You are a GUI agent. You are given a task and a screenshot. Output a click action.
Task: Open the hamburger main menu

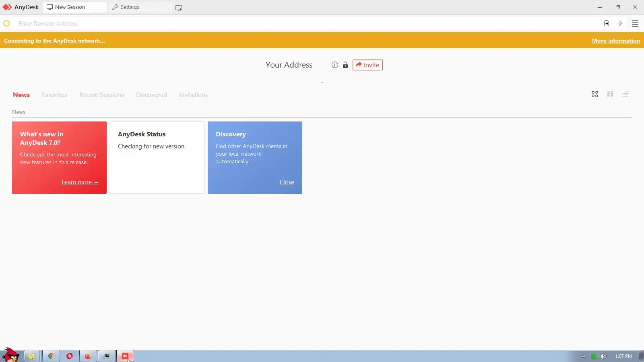635,23
